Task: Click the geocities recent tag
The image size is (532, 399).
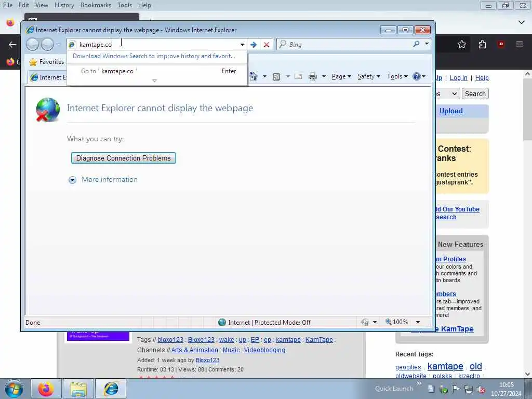Action: [408, 367]
